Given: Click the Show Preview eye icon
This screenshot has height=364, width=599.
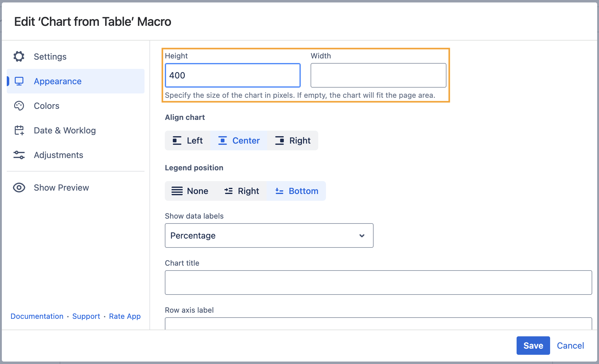Looking at the screenshot, I should (x=19, y=188).
